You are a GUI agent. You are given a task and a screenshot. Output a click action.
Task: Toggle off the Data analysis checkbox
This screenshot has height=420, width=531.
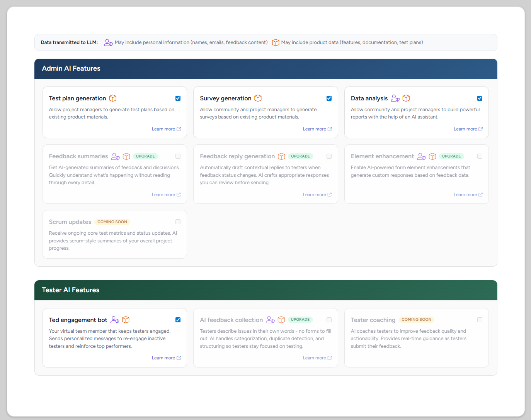coord(480,98)
